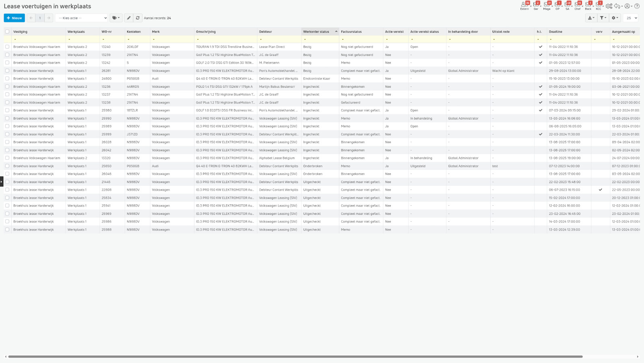
Task: Click the Nieuw button
Action: [x=14, y=18]
